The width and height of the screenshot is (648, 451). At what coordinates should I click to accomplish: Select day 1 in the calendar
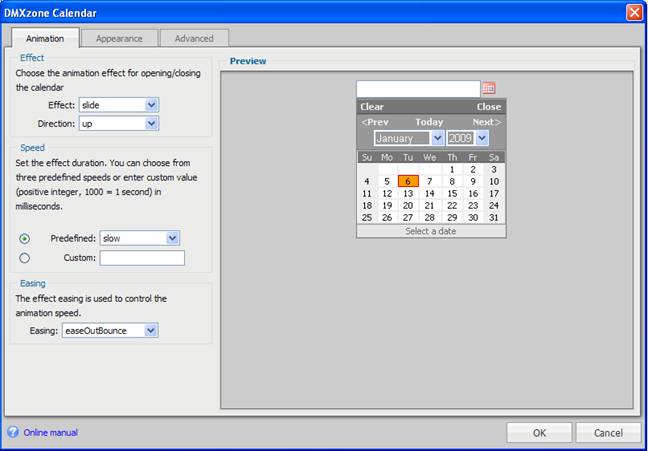click(x=452, y=169)
